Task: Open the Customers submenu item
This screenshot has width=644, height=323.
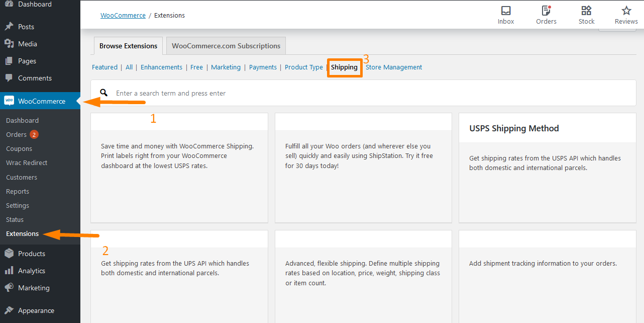Action: pyautogui.click(x=22, y=177)
